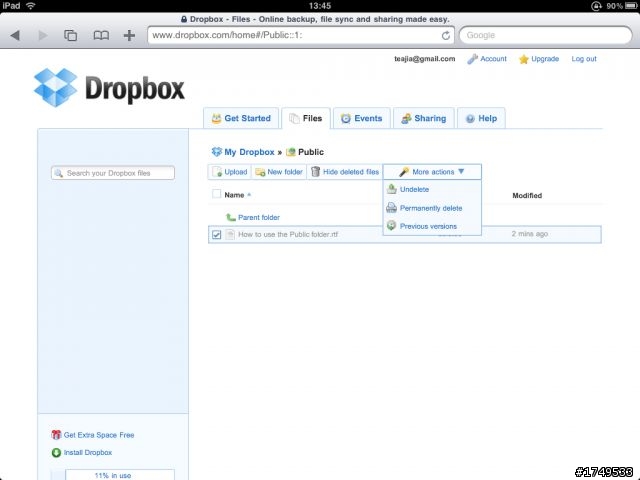Image resolution: width=640 pixels, height=480 pixels.
Task: Switch to the Get Started tab
Action: tap(241, 118)
